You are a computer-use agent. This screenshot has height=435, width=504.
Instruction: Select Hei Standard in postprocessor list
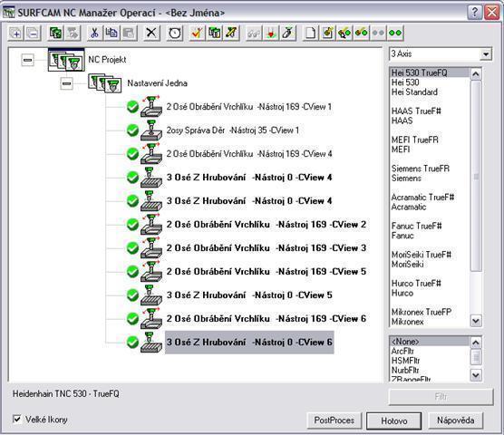(430, 92)
